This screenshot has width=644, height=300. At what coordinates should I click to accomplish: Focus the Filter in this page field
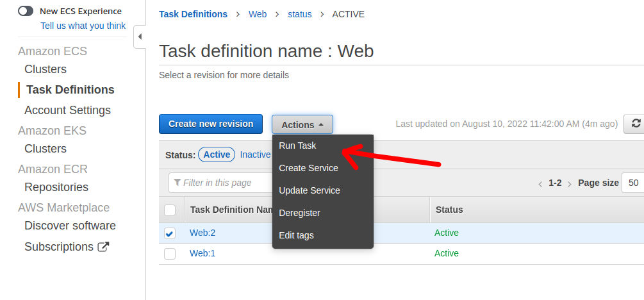(x=220, y=183)
